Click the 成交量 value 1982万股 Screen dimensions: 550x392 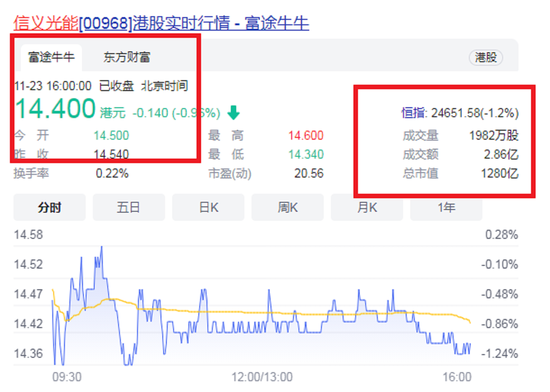coord(494,135)
